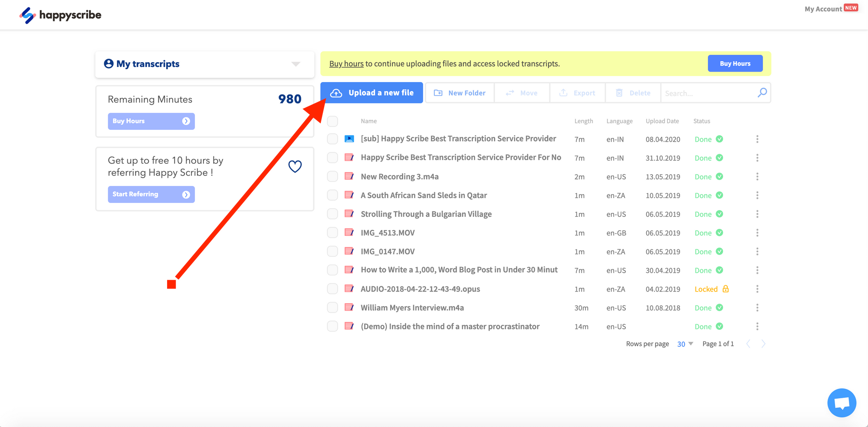This screenshot has height=427, width=868.
Task: Select all files with header checkbox
Action: click(x=332, y=121)
